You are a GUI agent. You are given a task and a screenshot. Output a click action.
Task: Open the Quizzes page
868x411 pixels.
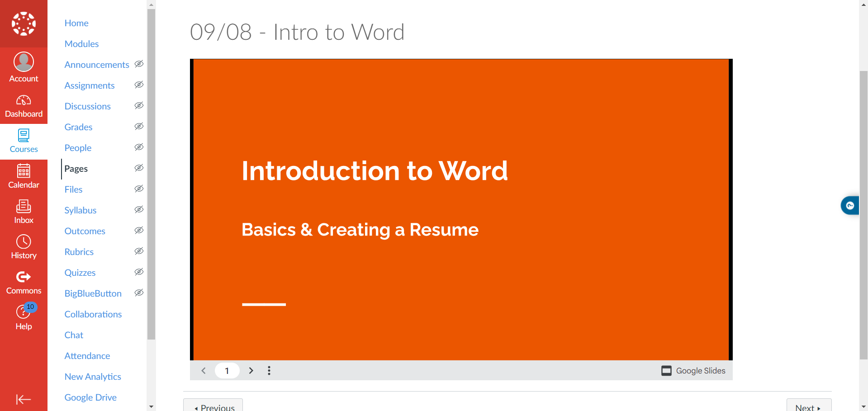click(x=80, y=273)
